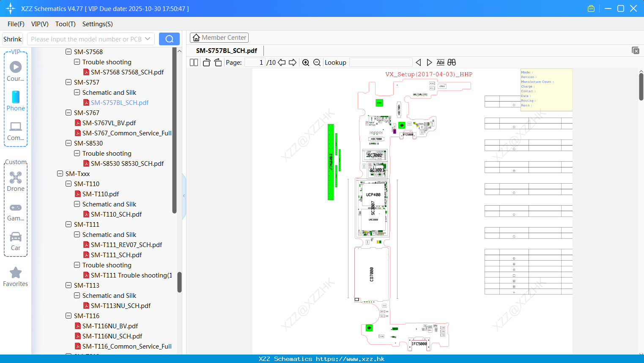Rotate the PDF page clockwise
This screenshot has width=644, height=363.
pyautogui.click(x=218, y=62)
